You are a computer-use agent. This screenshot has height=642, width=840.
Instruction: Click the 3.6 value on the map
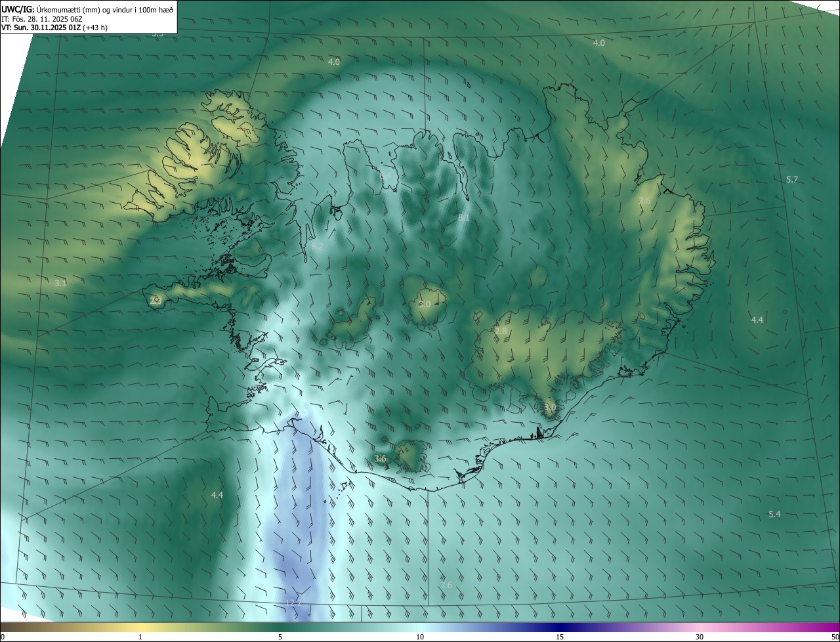click(380, 458)
